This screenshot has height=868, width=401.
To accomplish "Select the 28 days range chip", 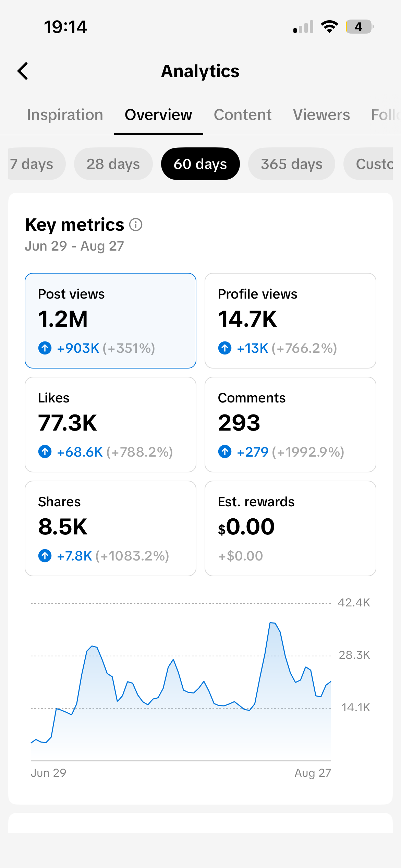I will (113, 164).
